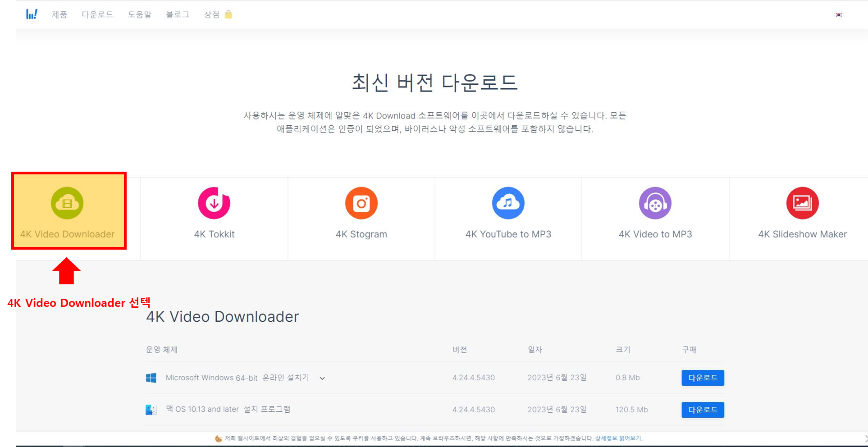The height and width of the screenshot is (447, 868).
Task: Click the shopping bag icon next to 상점
Action: click(228, 14)
